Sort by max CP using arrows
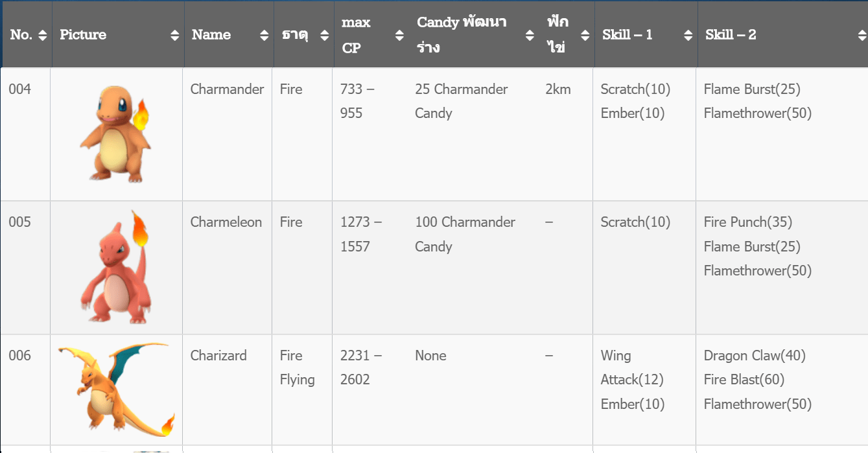Image resolution: width=868 pixels, height=453 pixels. (399, 35)
